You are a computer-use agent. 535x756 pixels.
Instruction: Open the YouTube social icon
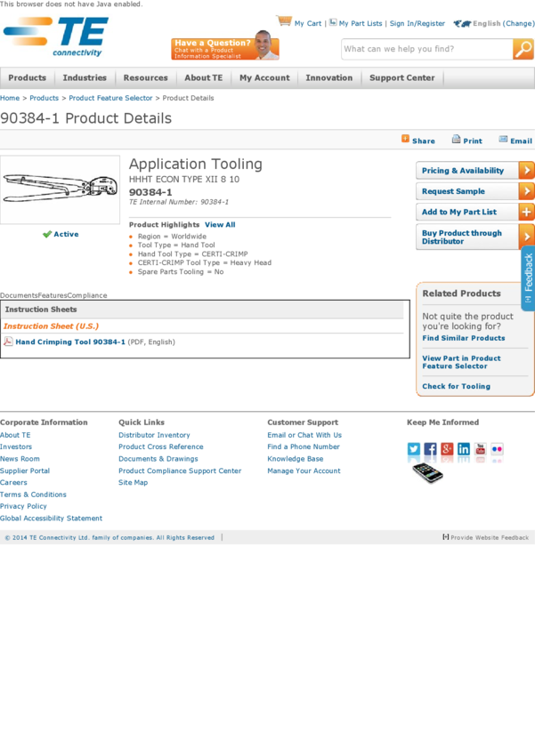[481, 449]
